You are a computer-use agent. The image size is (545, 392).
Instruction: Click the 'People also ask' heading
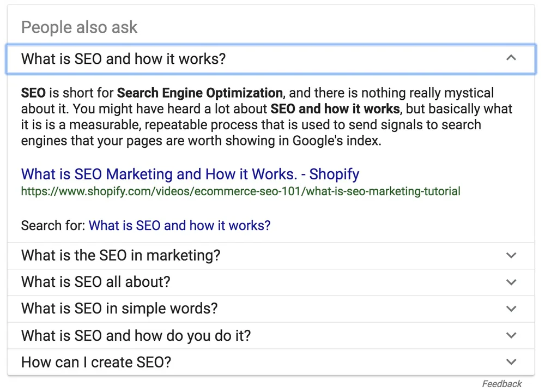coord(79,27)
